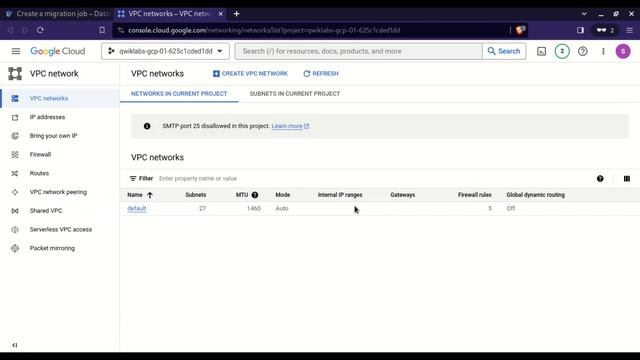Switch to NETWORKS IN CURRENT PROJECT tab
640x360 pixels.
pyautogui.click(x=179, y=94)
